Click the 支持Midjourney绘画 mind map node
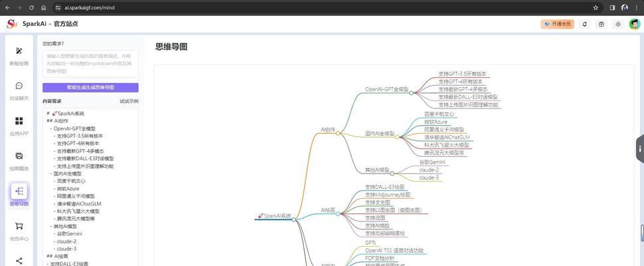This screenshot has height=266, width=644. (387, 194)
